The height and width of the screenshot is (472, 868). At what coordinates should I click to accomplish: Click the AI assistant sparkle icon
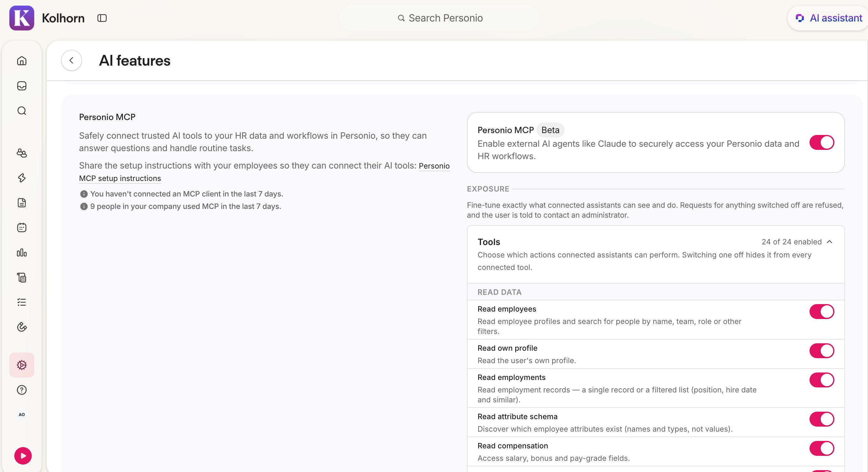[800, 18]
